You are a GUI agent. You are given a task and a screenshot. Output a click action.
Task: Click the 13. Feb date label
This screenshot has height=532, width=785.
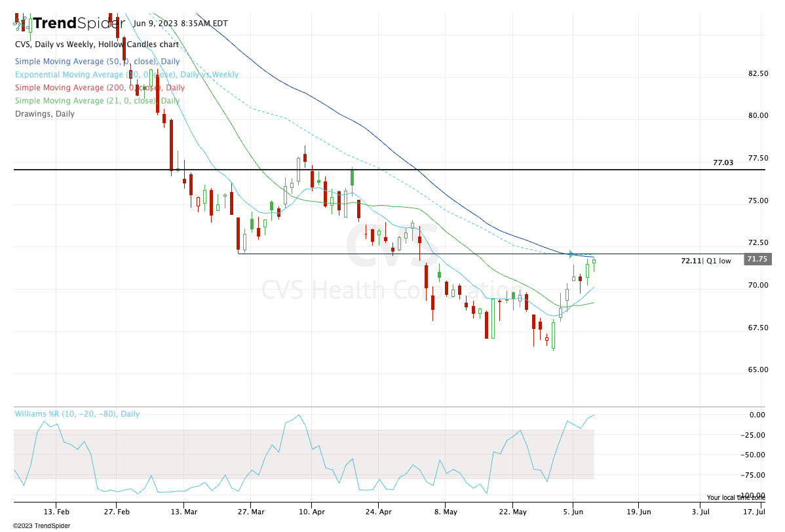(x=56, y=512)
